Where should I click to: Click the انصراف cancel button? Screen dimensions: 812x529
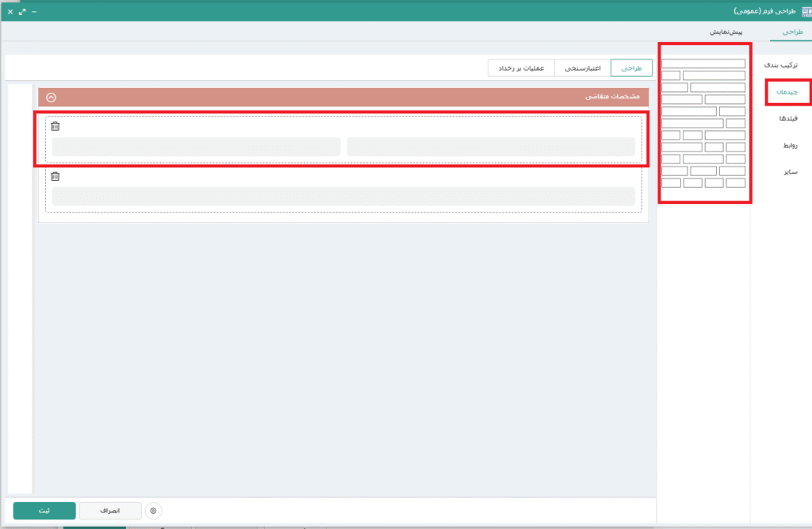click(x=110, y=511)
